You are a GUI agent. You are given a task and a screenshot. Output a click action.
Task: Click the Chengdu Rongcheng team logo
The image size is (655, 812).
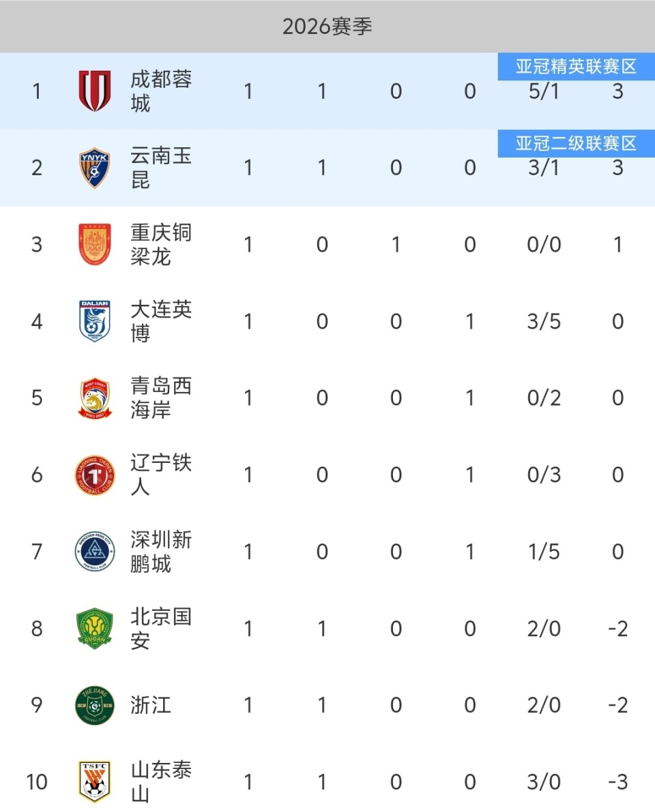pos(94,91)
